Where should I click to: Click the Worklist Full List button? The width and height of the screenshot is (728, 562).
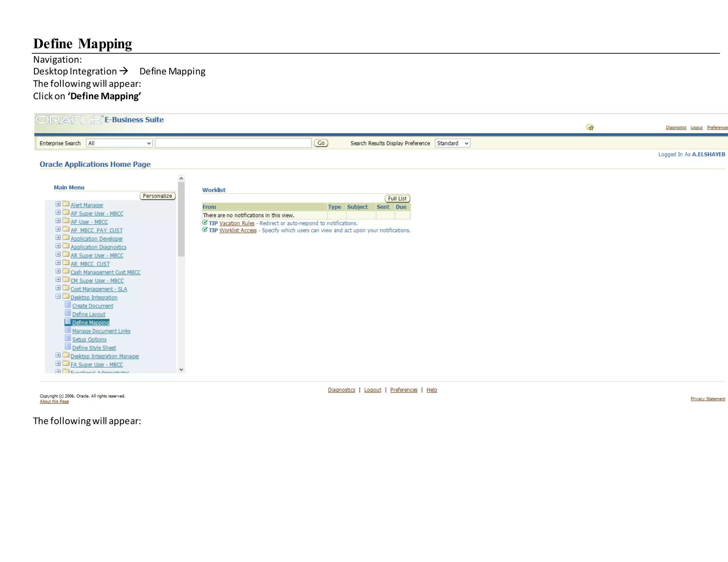pyautogui.click(x=397, y=199)
